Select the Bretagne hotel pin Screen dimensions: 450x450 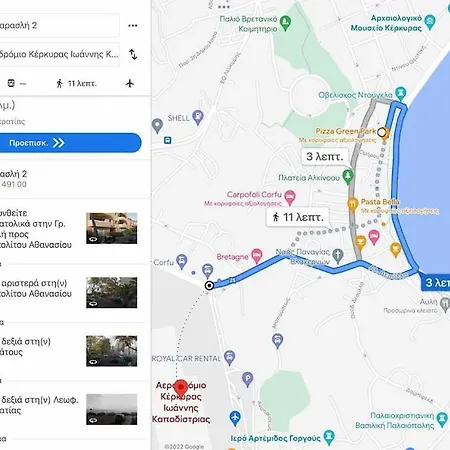256,256
